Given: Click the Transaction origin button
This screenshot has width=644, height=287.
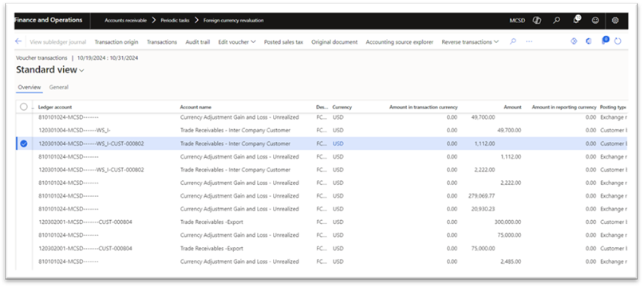Looking at the screenshot, I should pyautogui.click(x=117, y=42).
